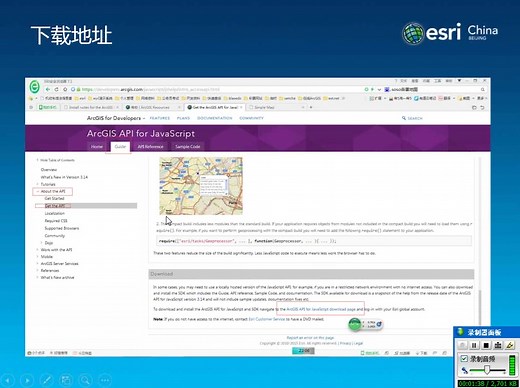Click the browser home icon
This screenshot has height=388, width=520.
[x=65, y=89]
